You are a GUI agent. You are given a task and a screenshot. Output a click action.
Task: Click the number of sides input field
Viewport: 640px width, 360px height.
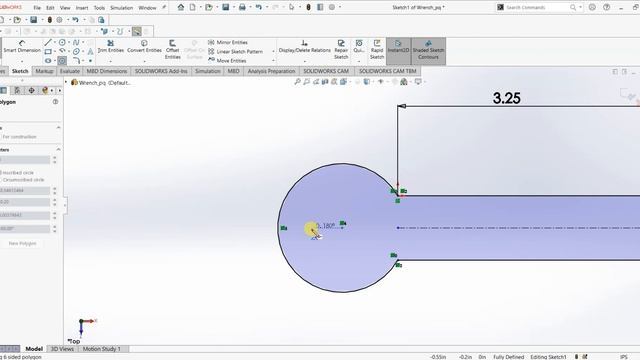coord(24,160)
